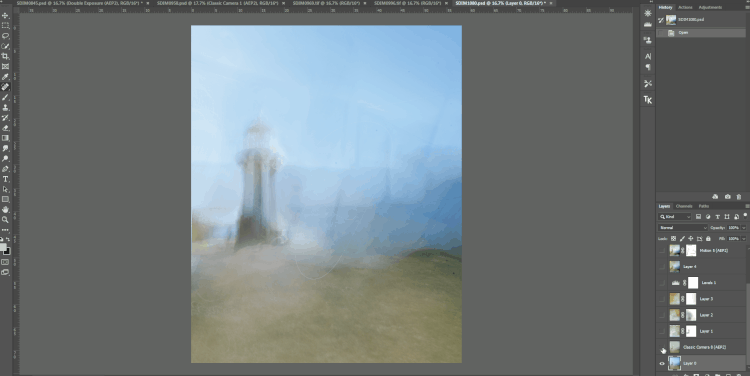
Task: Open the Fill slider dropdown arrow
Action: click(743, 238)
